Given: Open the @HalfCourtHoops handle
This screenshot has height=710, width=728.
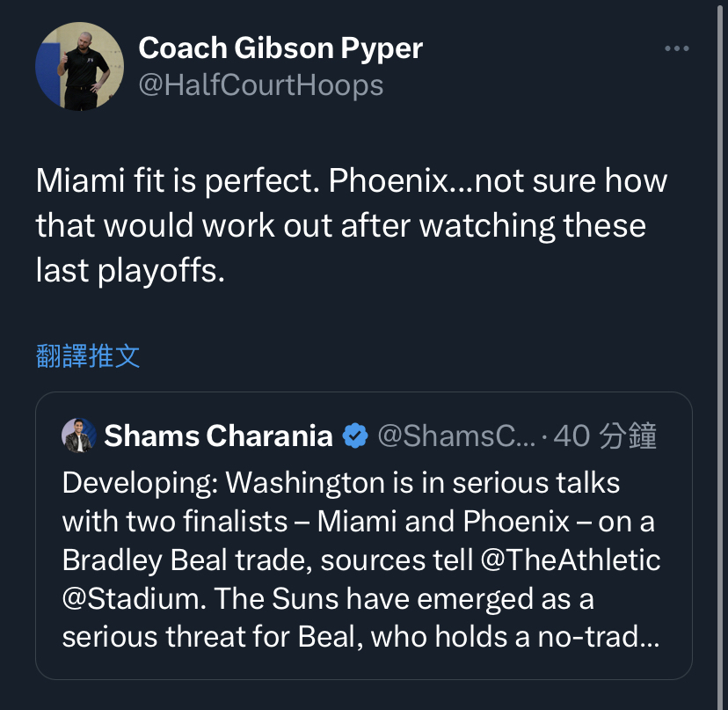Looking at the screenshot, I should click(x=261, y=85).
